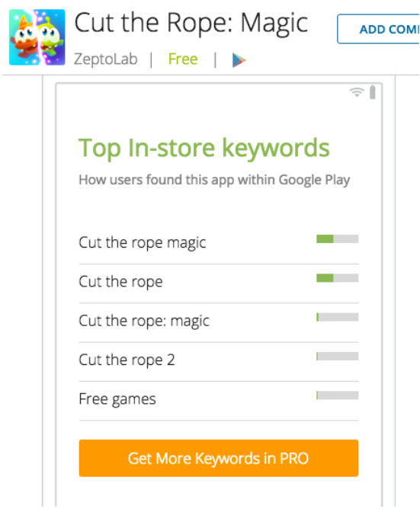Click popularity bar for 'Free games'
Image resolution: width=420 pixels, height=509 pixels.
tap(338, 395)
